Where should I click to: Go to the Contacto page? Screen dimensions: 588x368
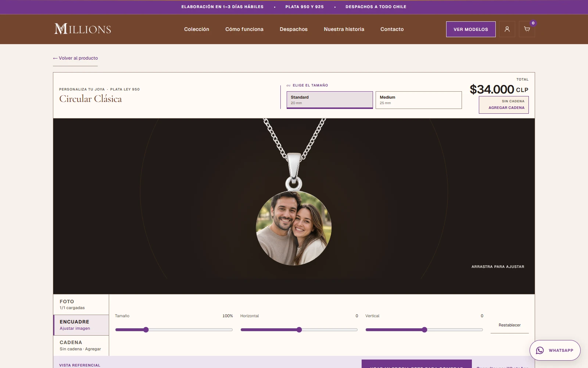(x=392, y=29)
